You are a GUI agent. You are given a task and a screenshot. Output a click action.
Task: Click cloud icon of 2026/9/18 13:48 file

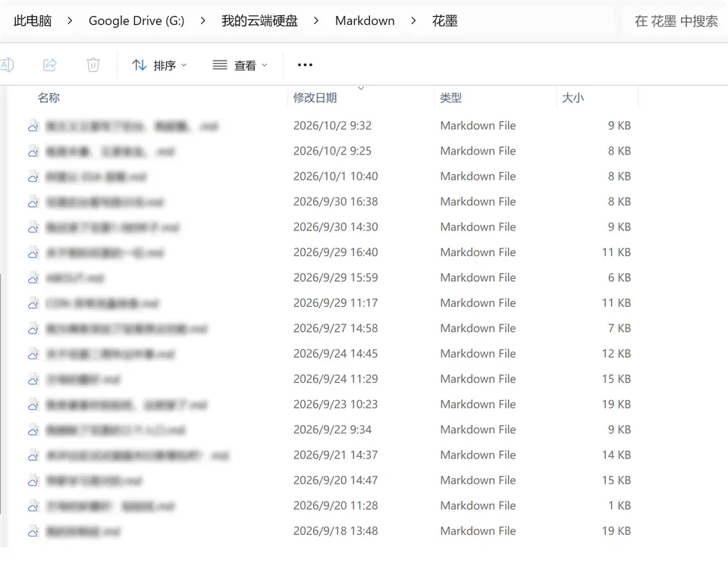click(x=33, y=531)
